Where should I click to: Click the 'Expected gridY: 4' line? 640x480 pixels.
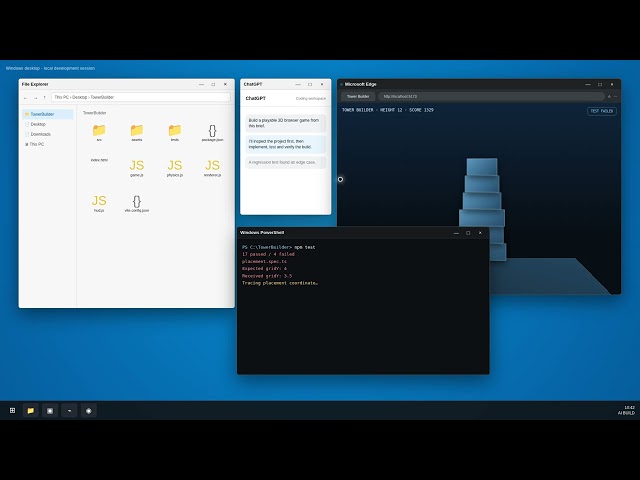click(264, 269)
